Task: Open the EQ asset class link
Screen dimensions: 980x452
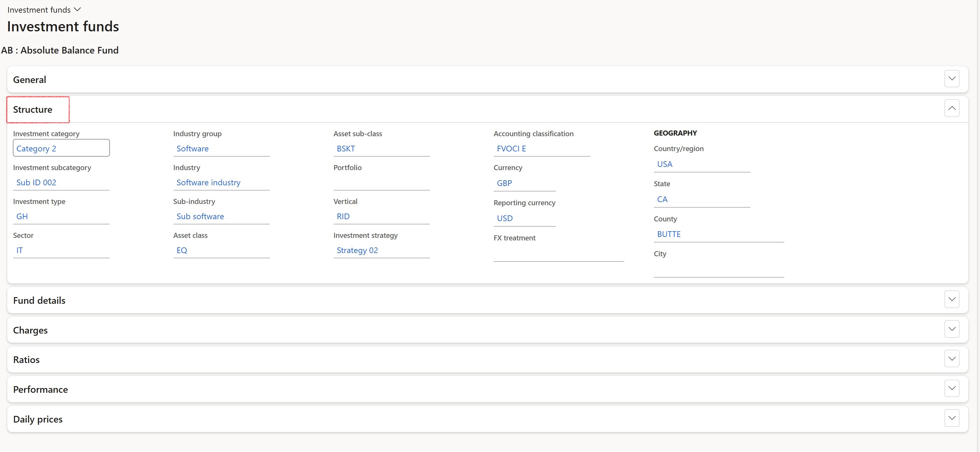Action: 182,250
